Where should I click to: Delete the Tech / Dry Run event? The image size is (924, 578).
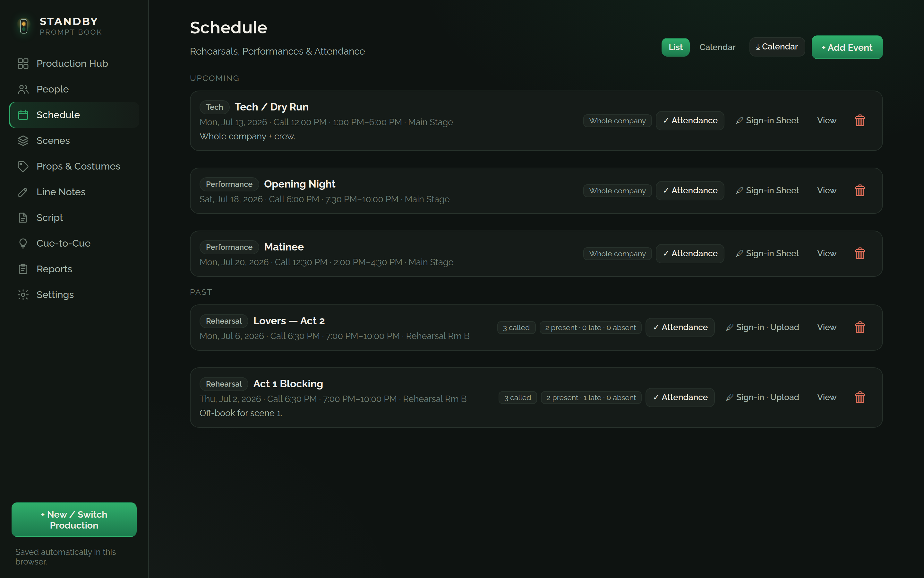[x=860, y=121]
